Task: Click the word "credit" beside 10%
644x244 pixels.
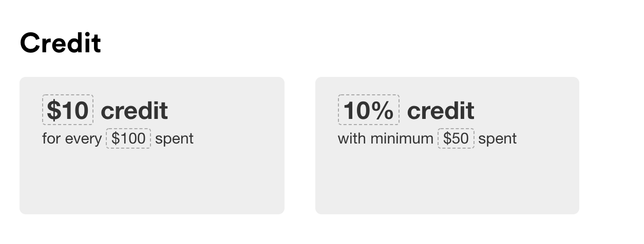Action: click(441, 111)
